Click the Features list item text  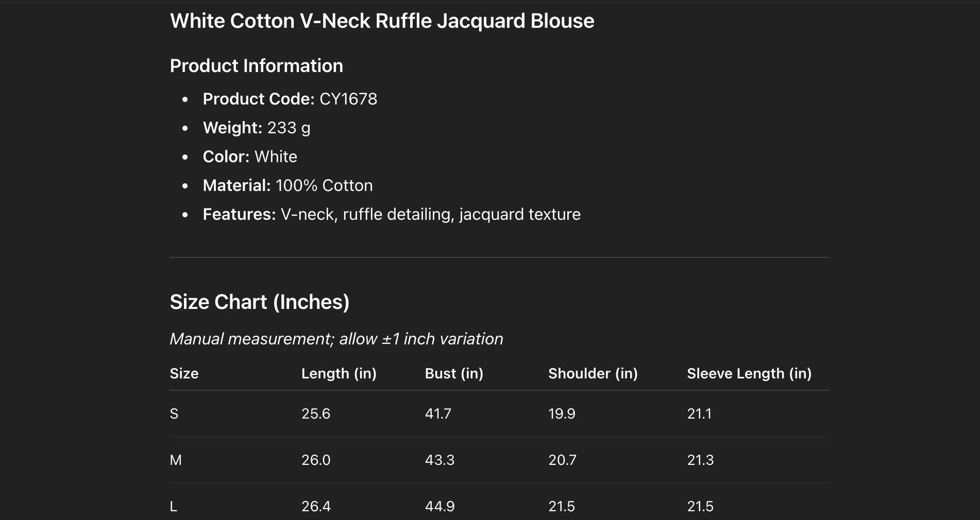pos(392,214)
